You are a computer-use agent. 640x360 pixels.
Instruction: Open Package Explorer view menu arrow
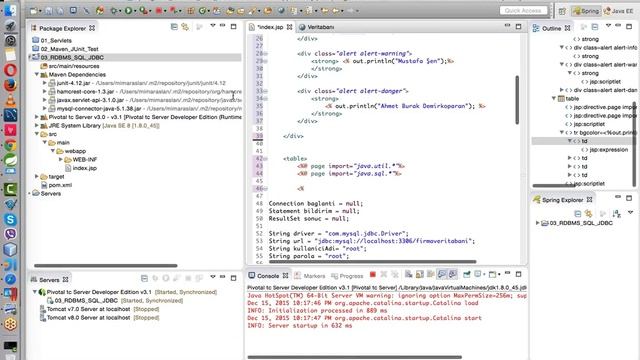click(x=213, y=26)
